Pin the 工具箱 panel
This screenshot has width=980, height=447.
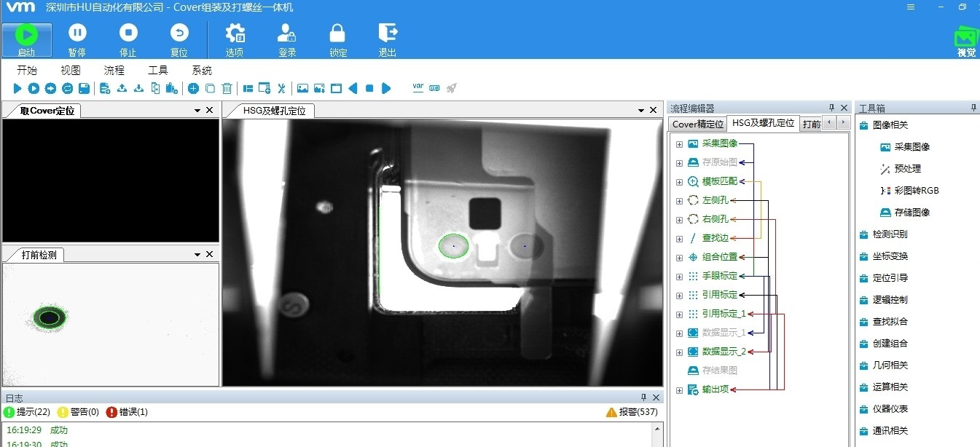pos(973,108)
